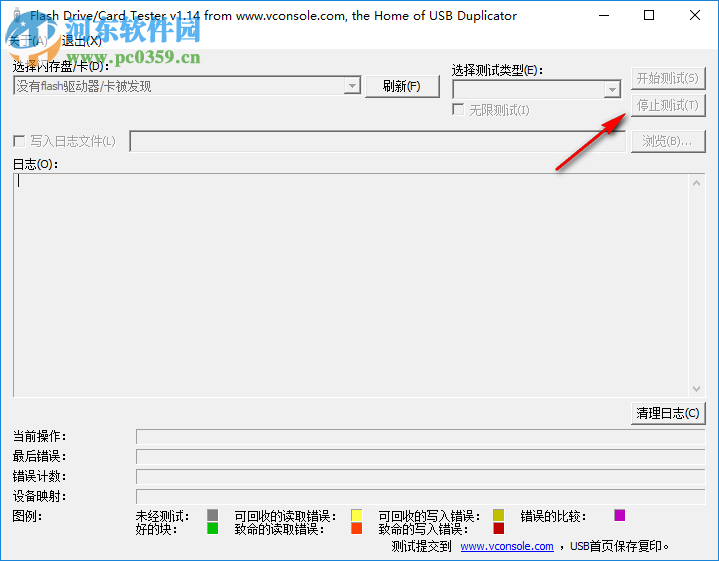Viewport: 719px width, 561px height.
Task: Open the www.vconsole.com link
Action: [507, 546]
